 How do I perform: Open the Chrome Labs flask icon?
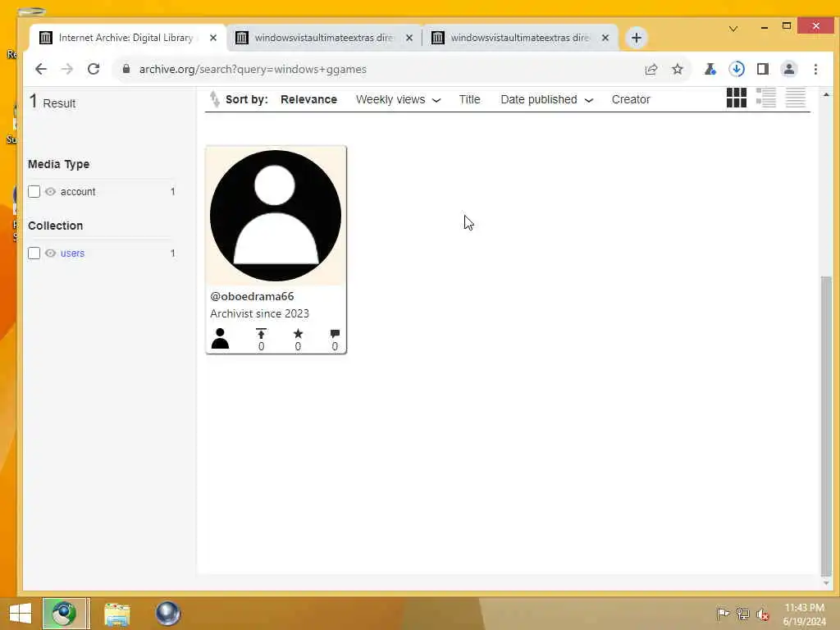pyautogui.click(x=710, y=69)
